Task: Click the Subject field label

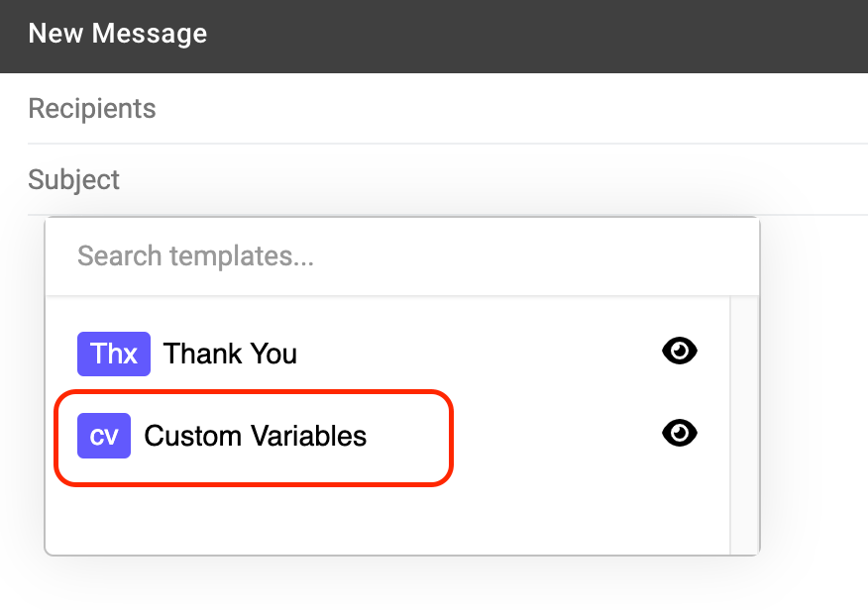Action: [74, 179]
